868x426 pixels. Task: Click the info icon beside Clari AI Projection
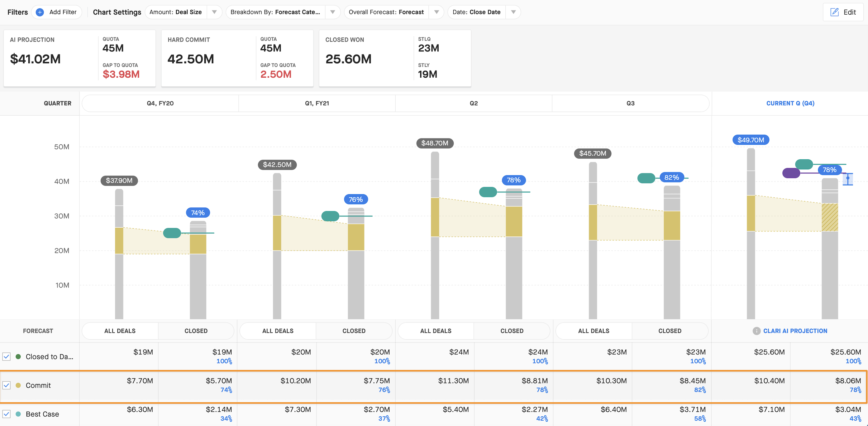(756, 331)
